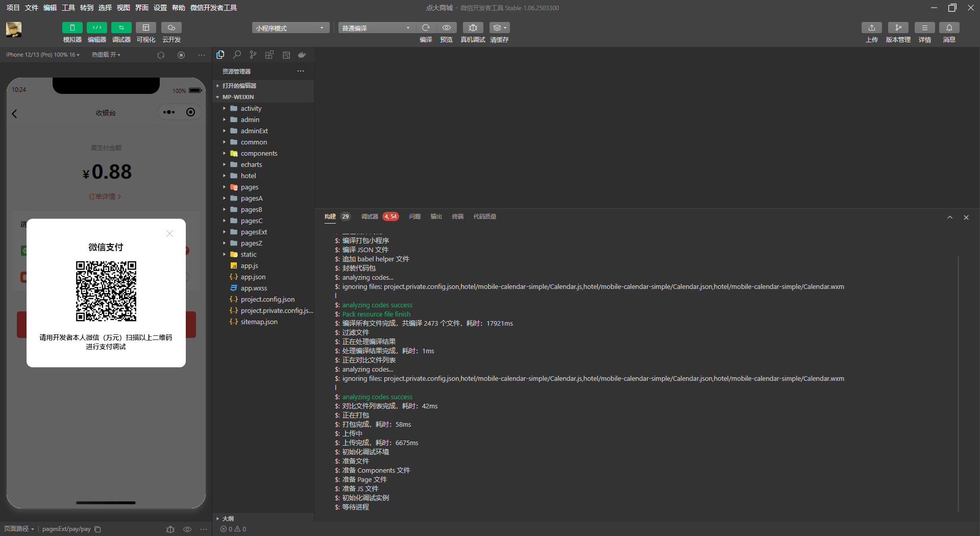Viewport: 980px width, 536px height.
Task: Toggle the 编辑器 editor panel button
Action: 97,28
